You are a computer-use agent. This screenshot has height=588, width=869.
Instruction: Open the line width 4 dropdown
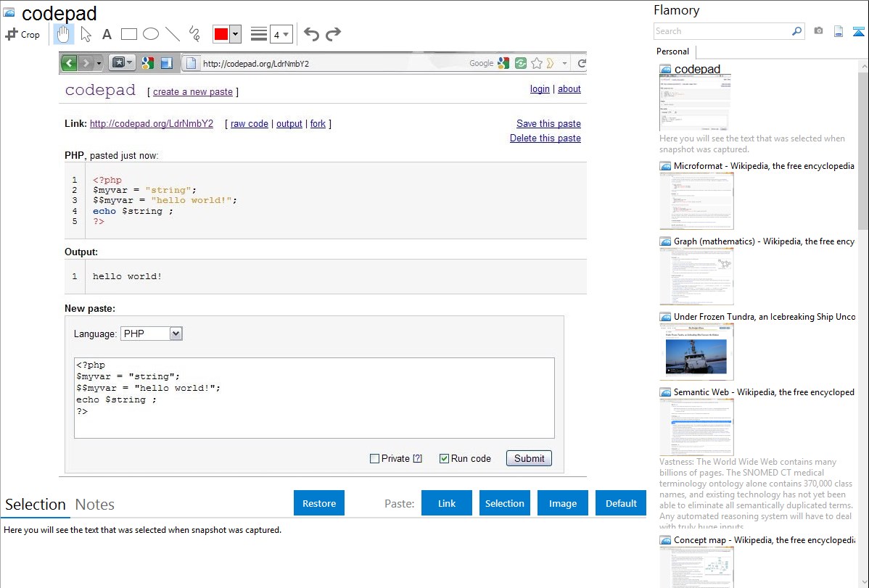click(x=281, y=34)
